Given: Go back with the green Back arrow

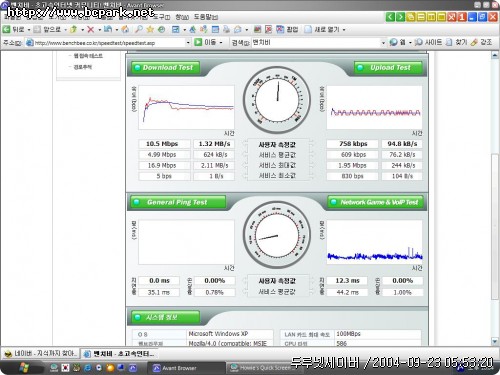Looking at the screenshot, I should pyautogui.click(x=13, y=30).
